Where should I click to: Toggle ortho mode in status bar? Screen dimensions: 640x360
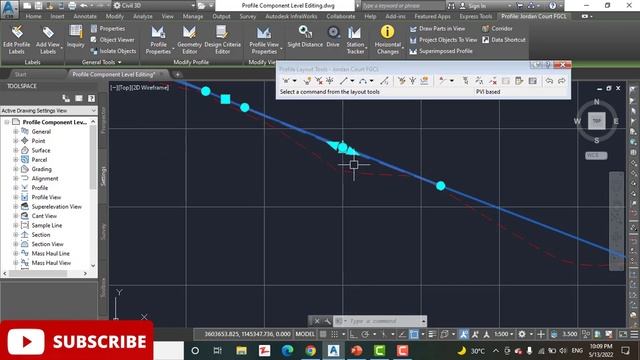[x=353, y=334]
